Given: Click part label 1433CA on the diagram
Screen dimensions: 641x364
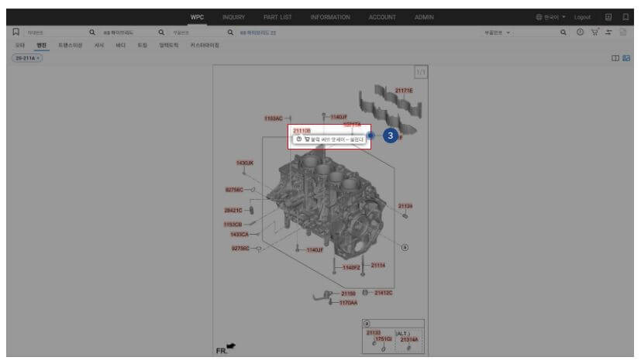Looking at the screenshot, I should [x=240, y=235].
